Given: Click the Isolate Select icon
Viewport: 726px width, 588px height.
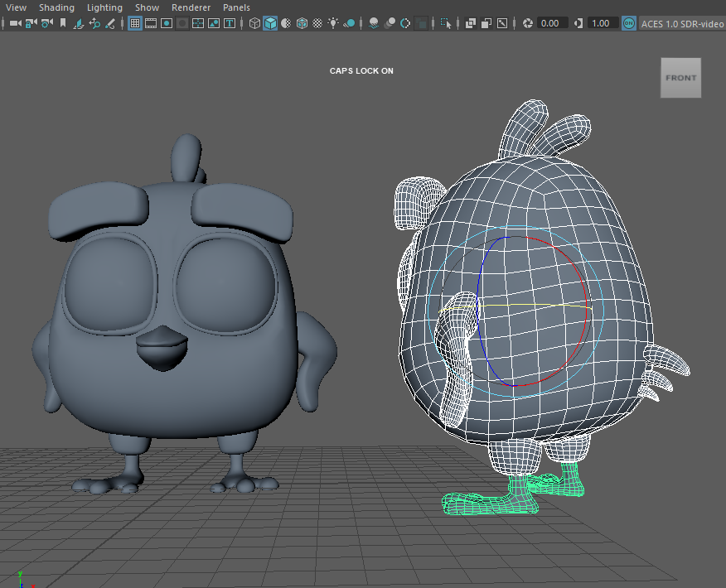Looking at the screenshot, I should coord(446,23).
